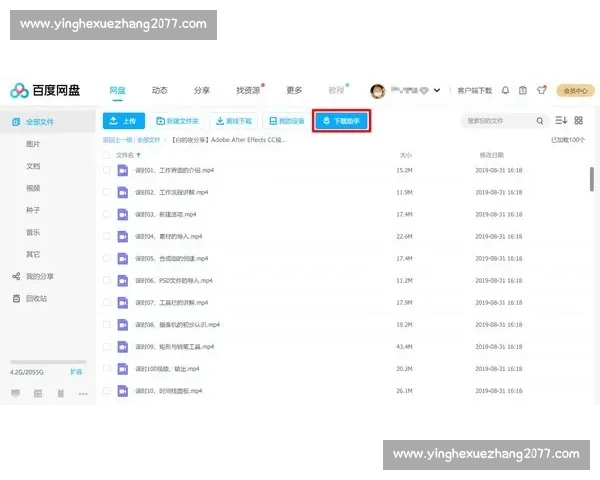Check the box for 课时02 file
The height and width of the screenshot is (480, 600).
point(107,192)
